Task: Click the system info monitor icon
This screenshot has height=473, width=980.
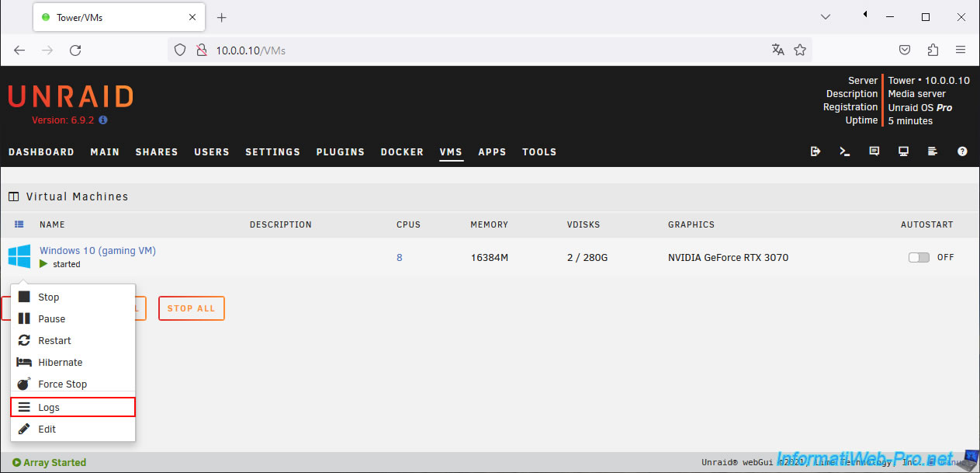Action: click(904, 151)
